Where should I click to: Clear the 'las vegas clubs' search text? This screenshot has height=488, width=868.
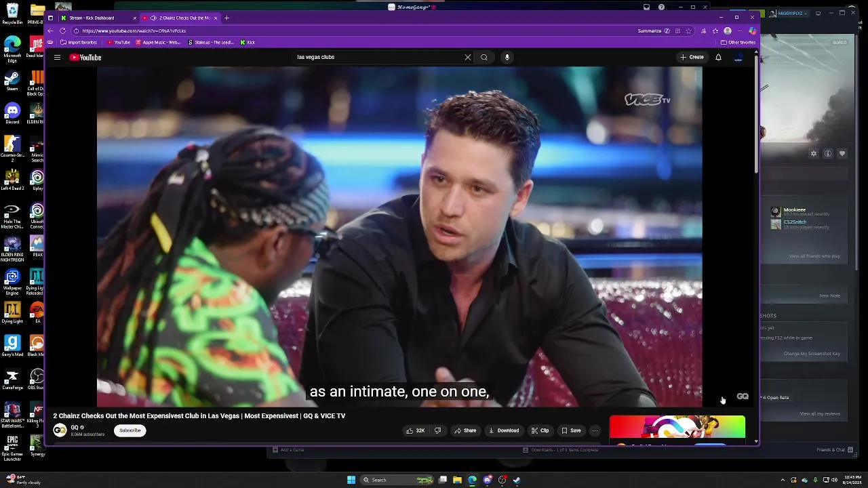(x=467, y=57)
